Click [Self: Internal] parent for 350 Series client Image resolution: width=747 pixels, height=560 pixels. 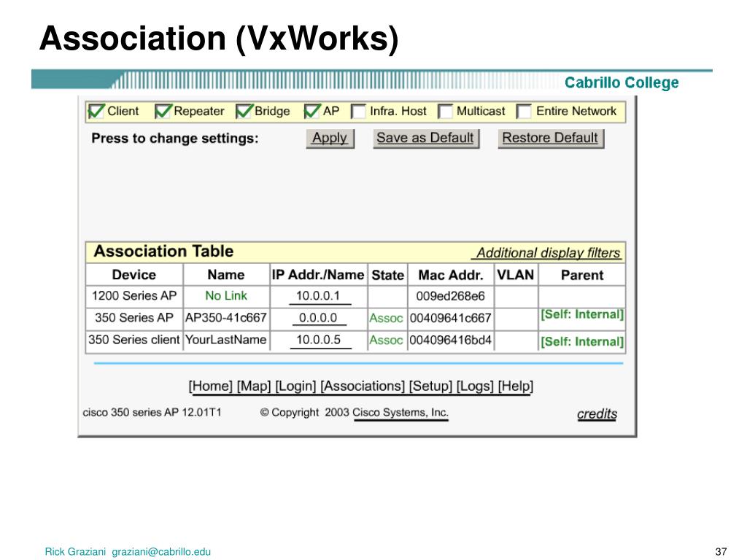[x=582, y=342]
